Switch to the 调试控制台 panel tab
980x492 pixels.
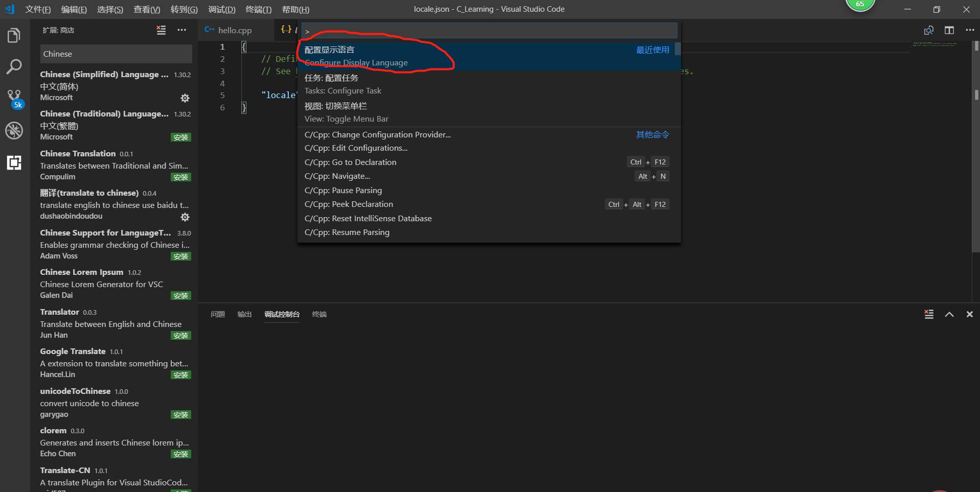click(282, 314)
